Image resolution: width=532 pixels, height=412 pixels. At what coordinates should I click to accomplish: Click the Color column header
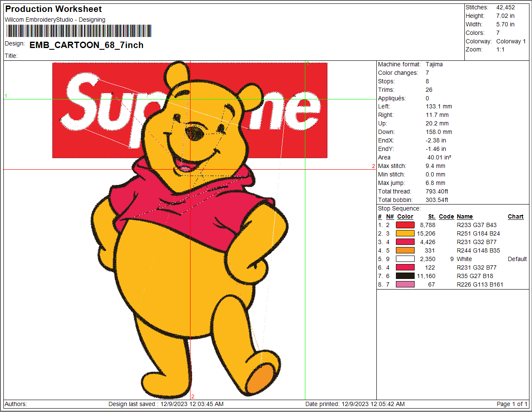tap(405, 216)
